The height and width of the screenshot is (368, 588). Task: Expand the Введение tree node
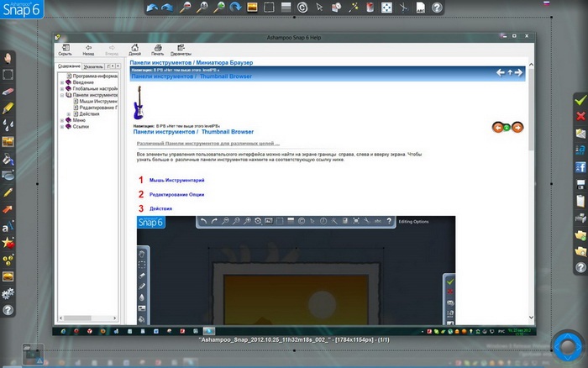[x=62, y=82]
